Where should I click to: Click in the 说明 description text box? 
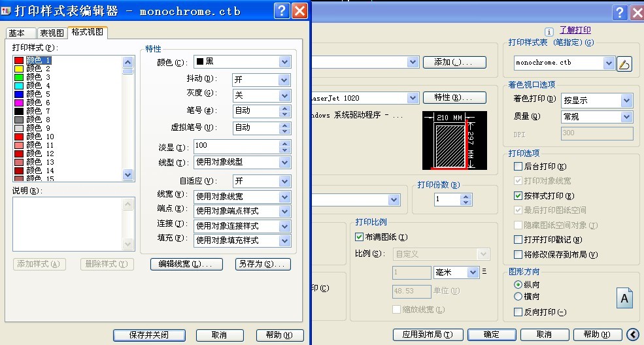[68, 224]
